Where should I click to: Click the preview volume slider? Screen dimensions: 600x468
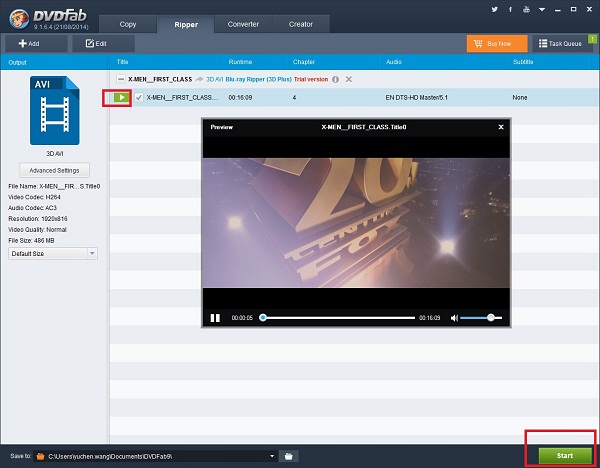(x=481, y=318)
